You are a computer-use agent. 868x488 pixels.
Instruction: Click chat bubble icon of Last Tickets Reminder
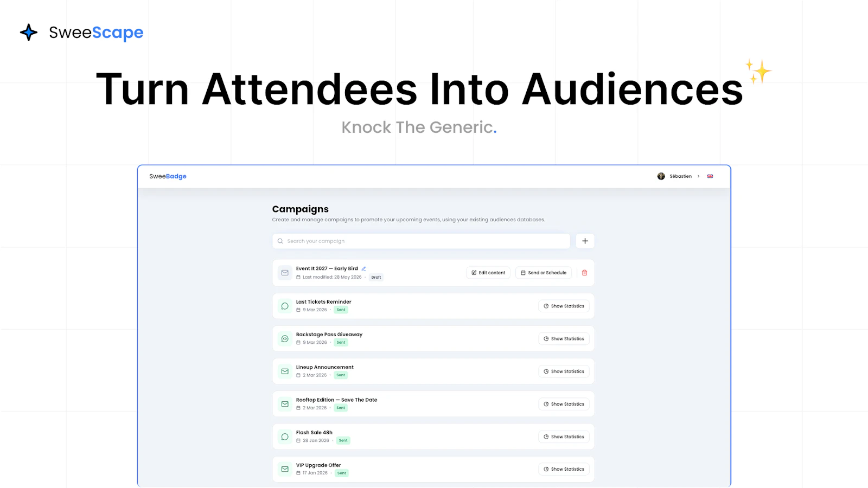[285, 306]
